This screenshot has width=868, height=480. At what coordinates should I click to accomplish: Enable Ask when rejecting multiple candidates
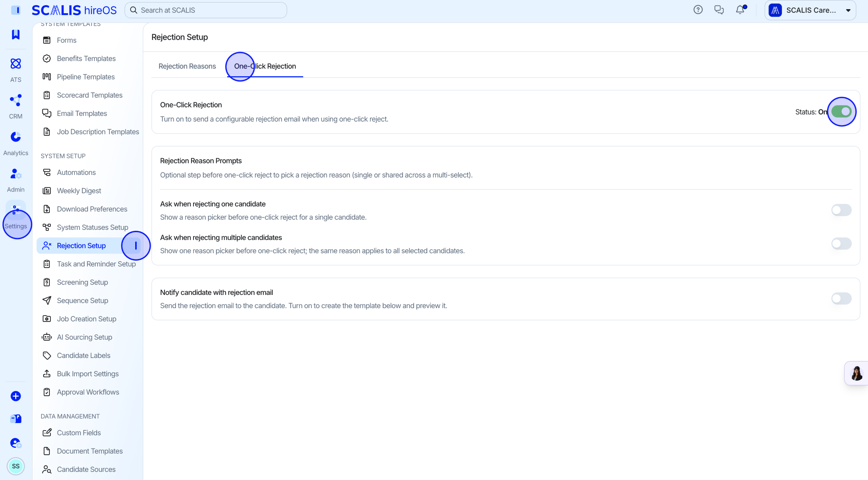841,243
